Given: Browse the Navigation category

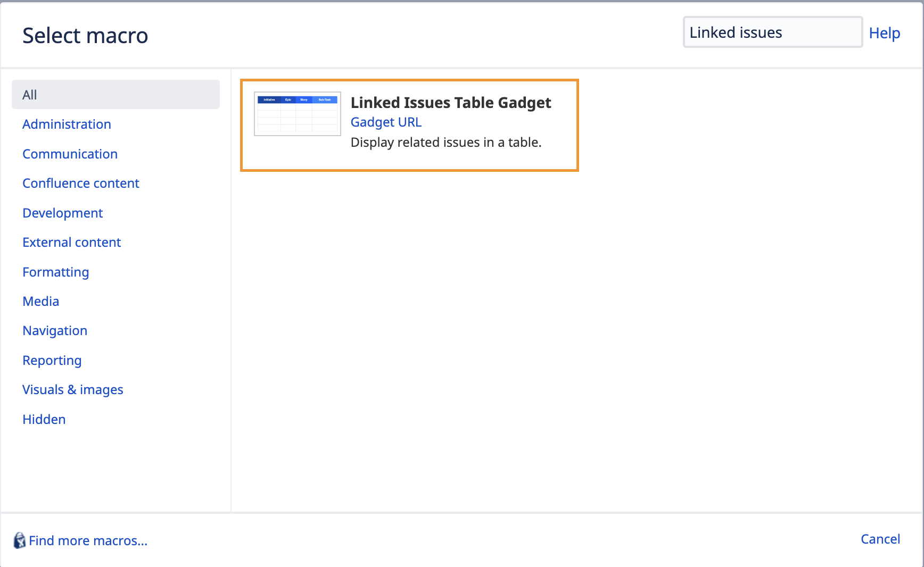Looking at the screenshot, I should click(x=55, y=330).
